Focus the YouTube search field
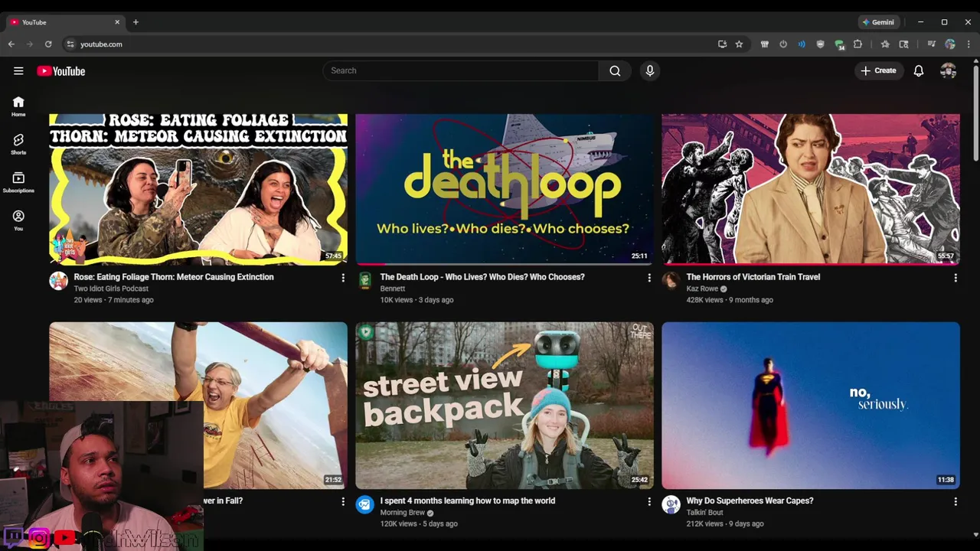Screen dimensions: 980x551 (460, 70)
